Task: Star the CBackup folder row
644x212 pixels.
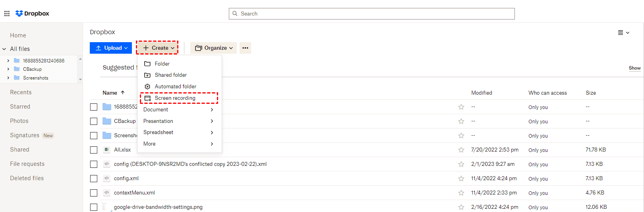Action: [x=461, y=121]
